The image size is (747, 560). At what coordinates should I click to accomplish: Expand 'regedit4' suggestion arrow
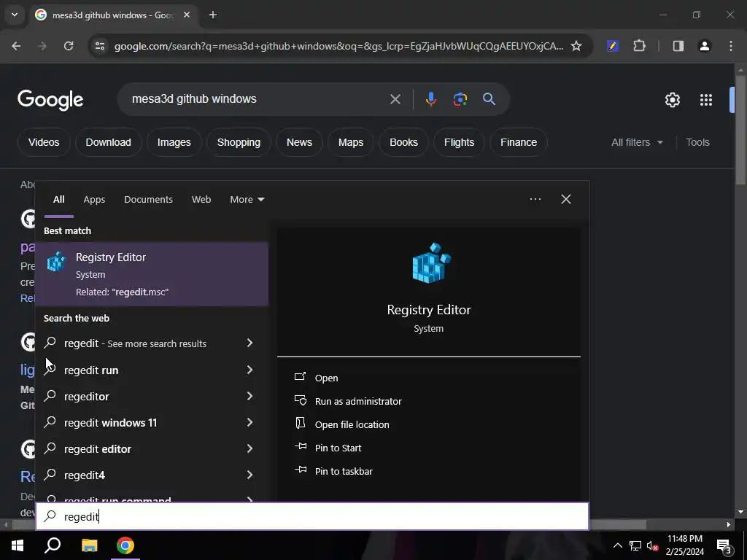coord(249,474)
